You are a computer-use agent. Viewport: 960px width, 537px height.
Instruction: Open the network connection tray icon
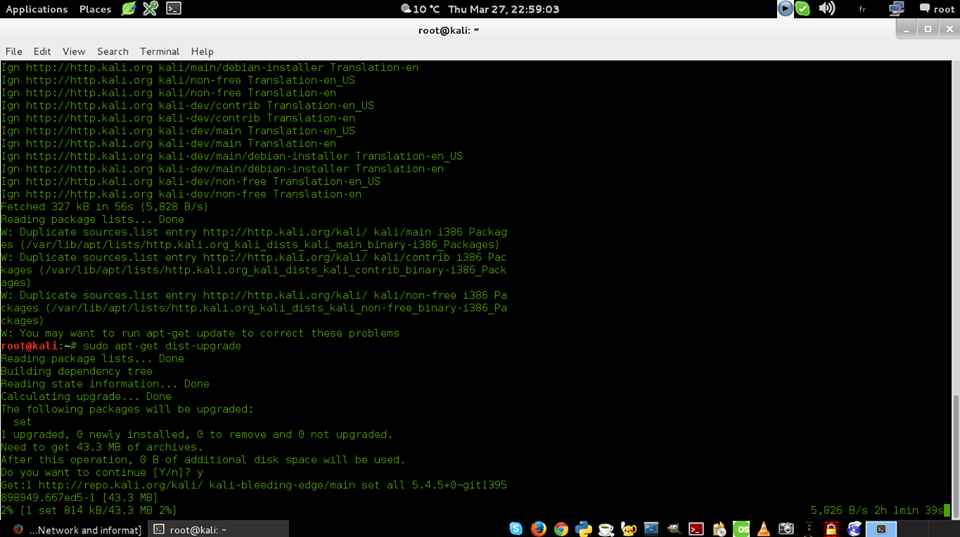coord(896,9)
